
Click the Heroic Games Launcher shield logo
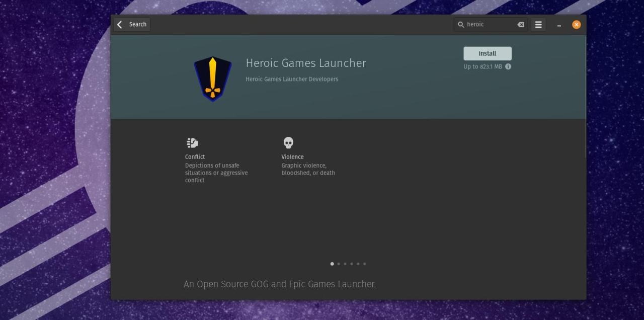(x=213, y=79)
